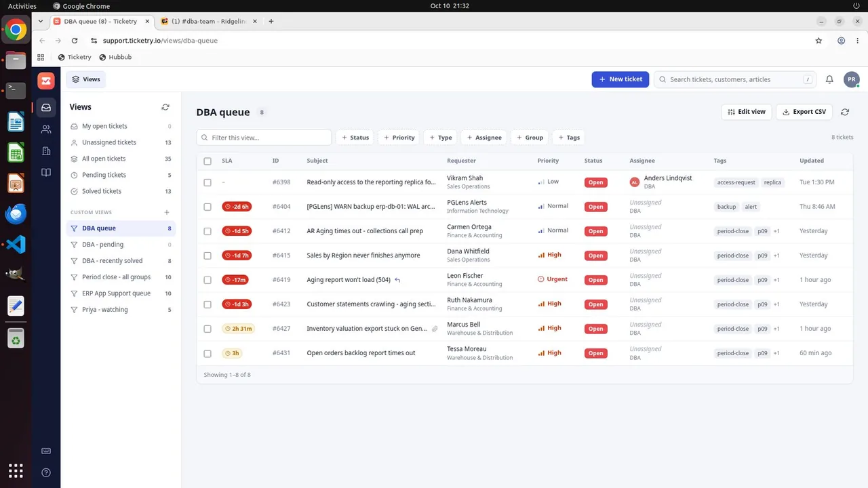868x488 pixels.
Task: Add a custom view with plus icon
Action: (167, 212)
